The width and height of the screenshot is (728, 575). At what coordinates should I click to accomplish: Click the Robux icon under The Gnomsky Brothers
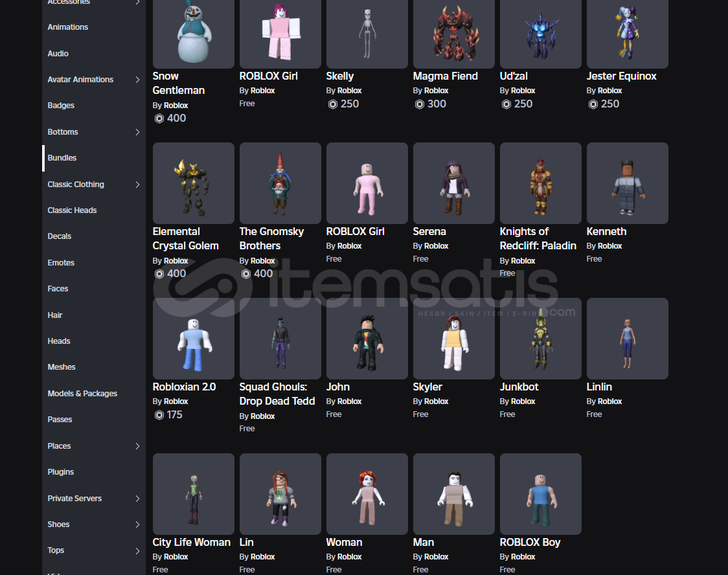[246, 274]
